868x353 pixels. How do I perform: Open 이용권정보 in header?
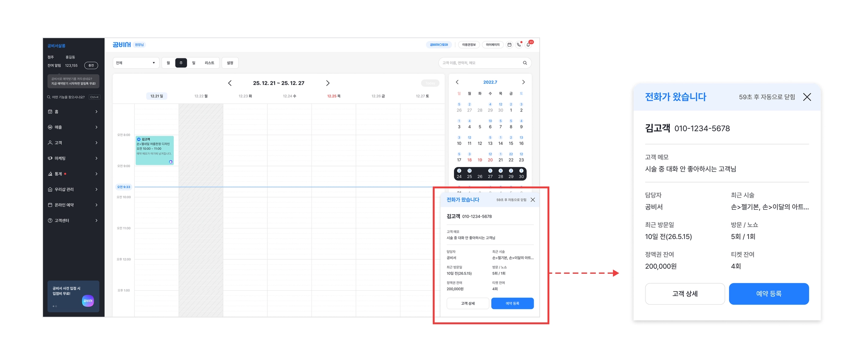click(x=469, y=44)
